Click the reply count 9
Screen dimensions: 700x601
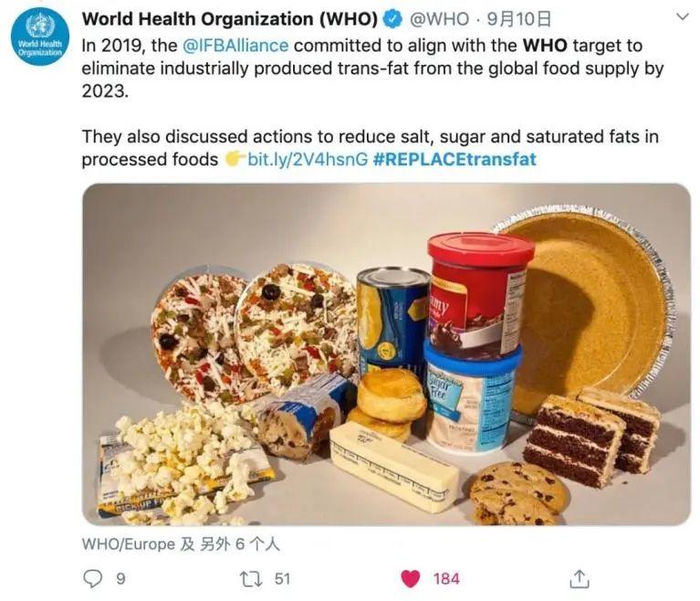click(x=120, y=579)
